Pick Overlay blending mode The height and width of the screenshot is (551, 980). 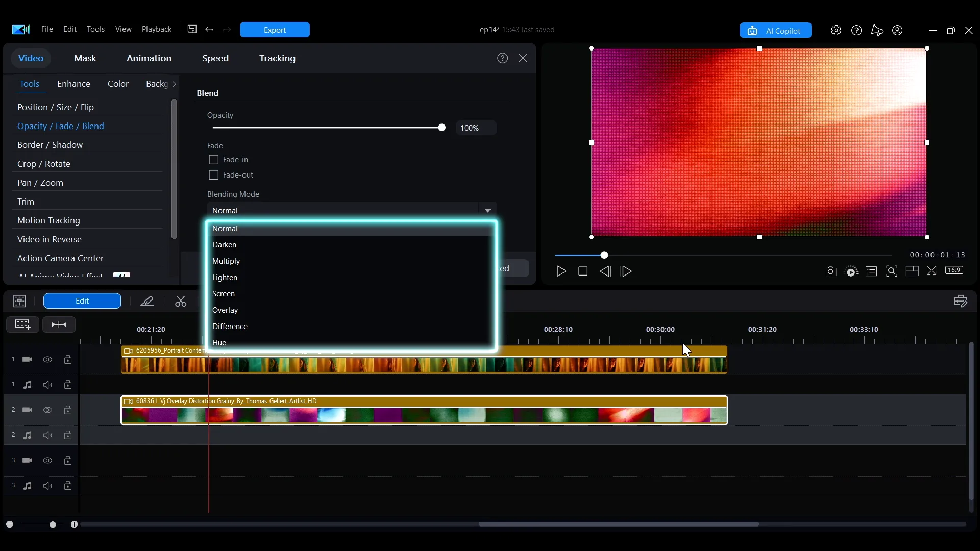pos(351,310)
